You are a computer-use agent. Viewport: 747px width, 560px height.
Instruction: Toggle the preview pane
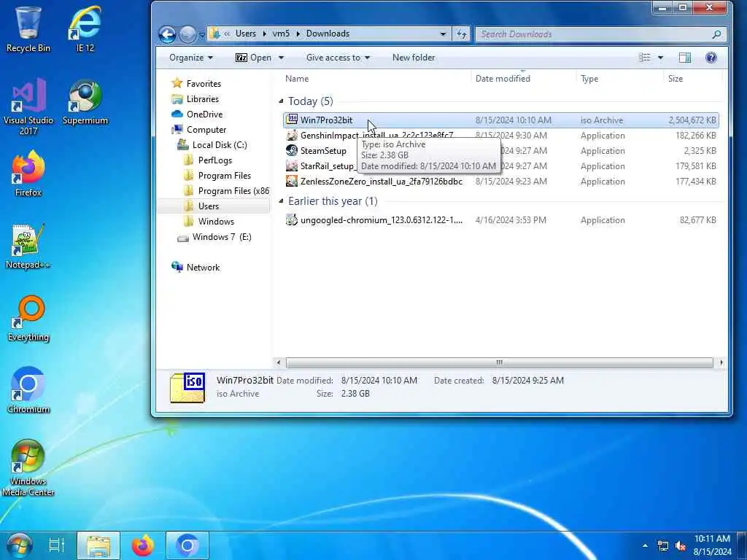coord(684,58)
